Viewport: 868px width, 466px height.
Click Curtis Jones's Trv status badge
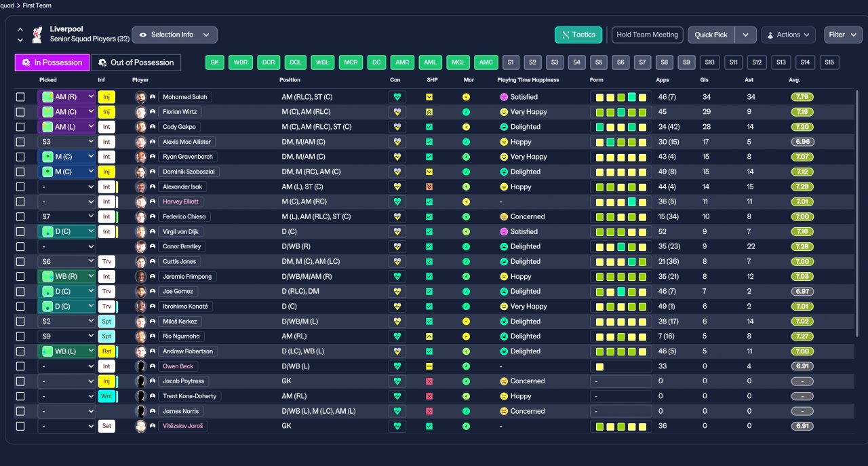tap(106, 261)
